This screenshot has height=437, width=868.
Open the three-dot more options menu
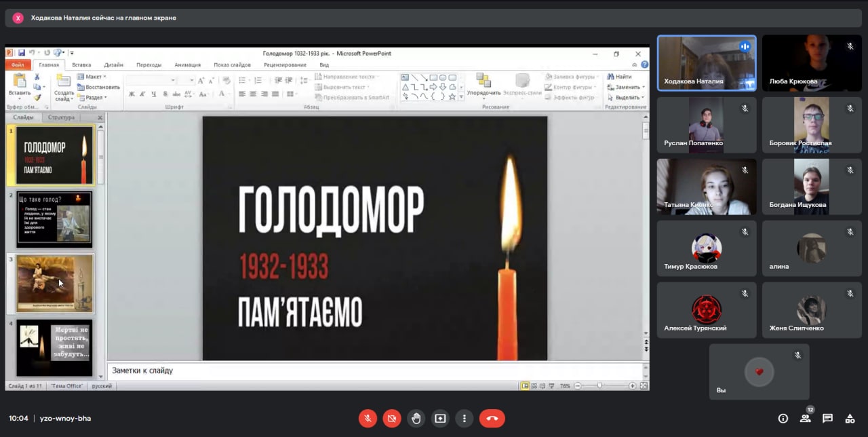[x=464, y=419]
